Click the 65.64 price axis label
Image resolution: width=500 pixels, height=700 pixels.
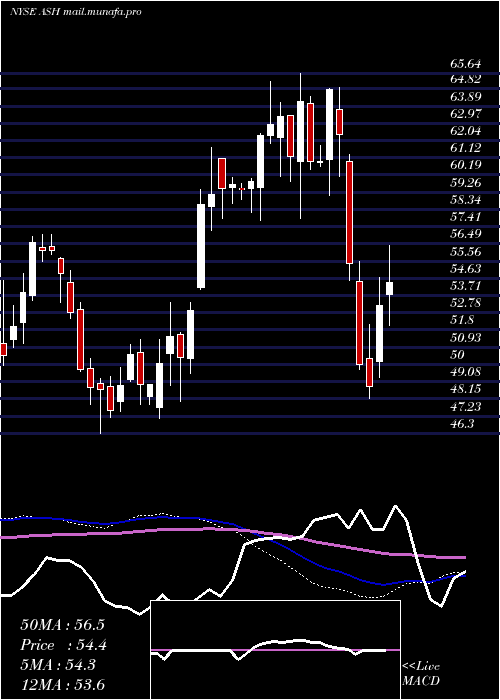(466, 65)
